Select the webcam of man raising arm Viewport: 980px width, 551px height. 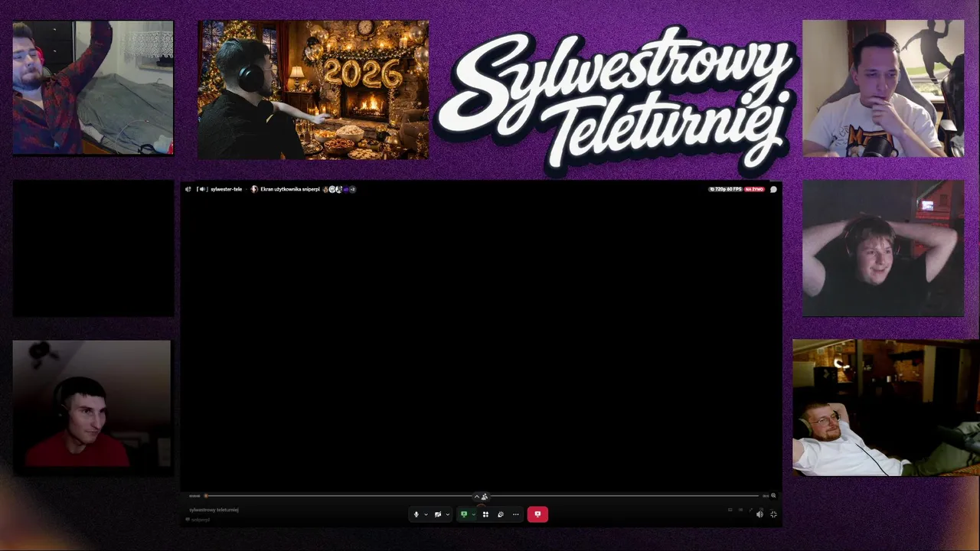(x=93, y=87)
